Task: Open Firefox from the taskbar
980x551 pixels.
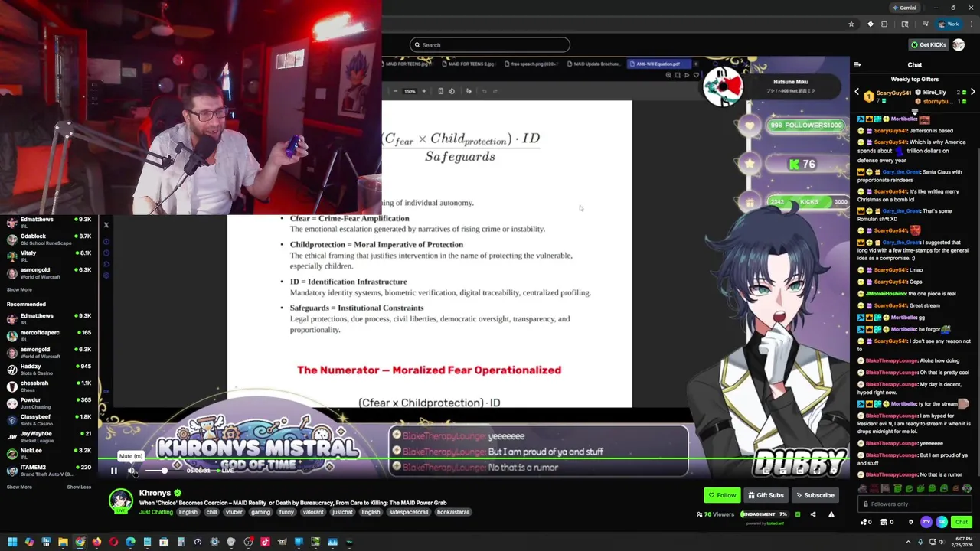Action: click(x=96, y=542)
